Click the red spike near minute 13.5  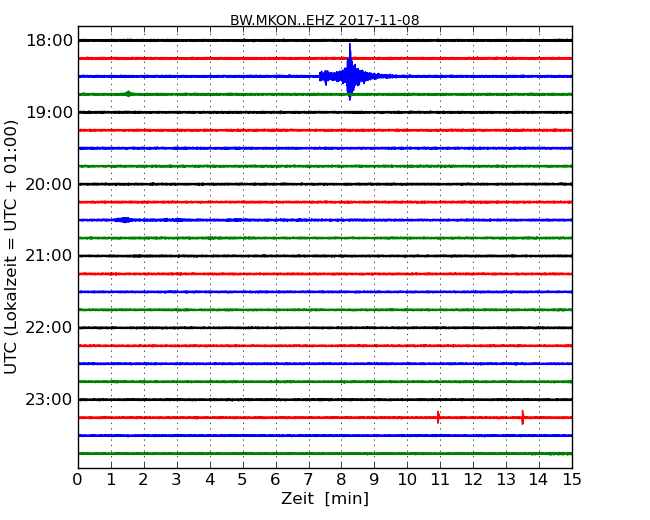tap(523, 417)
